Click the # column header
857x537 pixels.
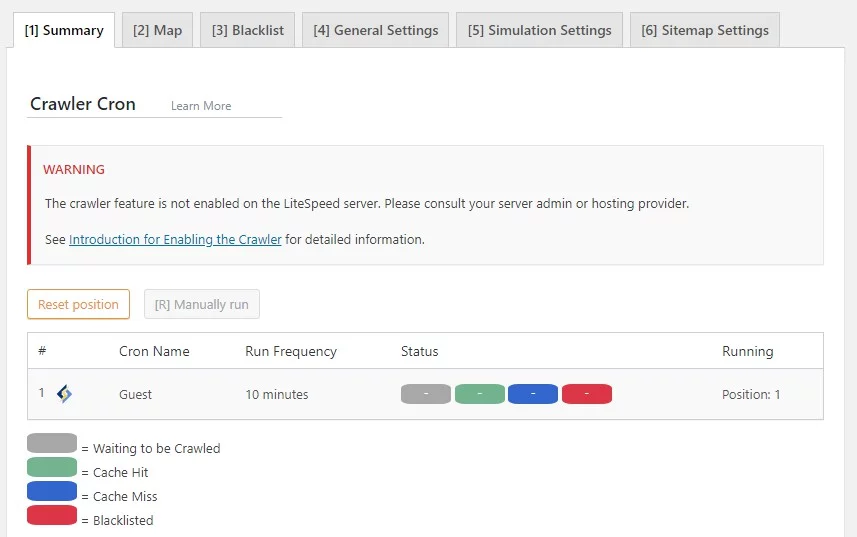[x=42, y=351]
